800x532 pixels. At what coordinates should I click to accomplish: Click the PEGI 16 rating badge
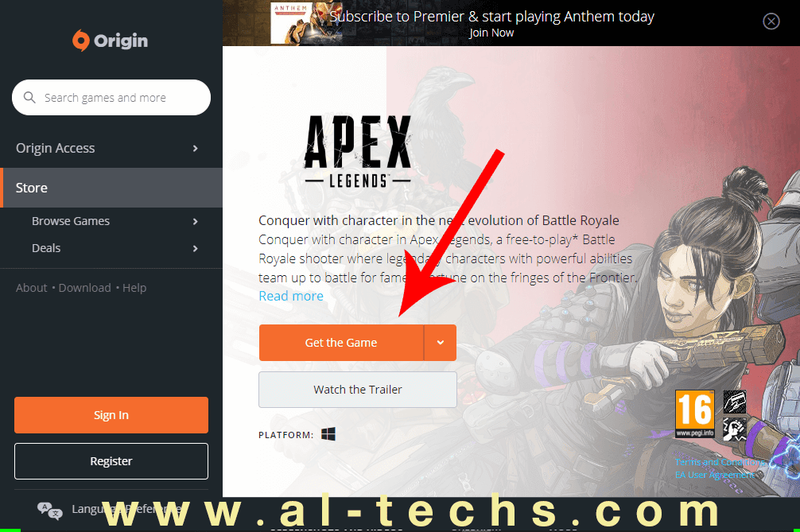point(695,414)
